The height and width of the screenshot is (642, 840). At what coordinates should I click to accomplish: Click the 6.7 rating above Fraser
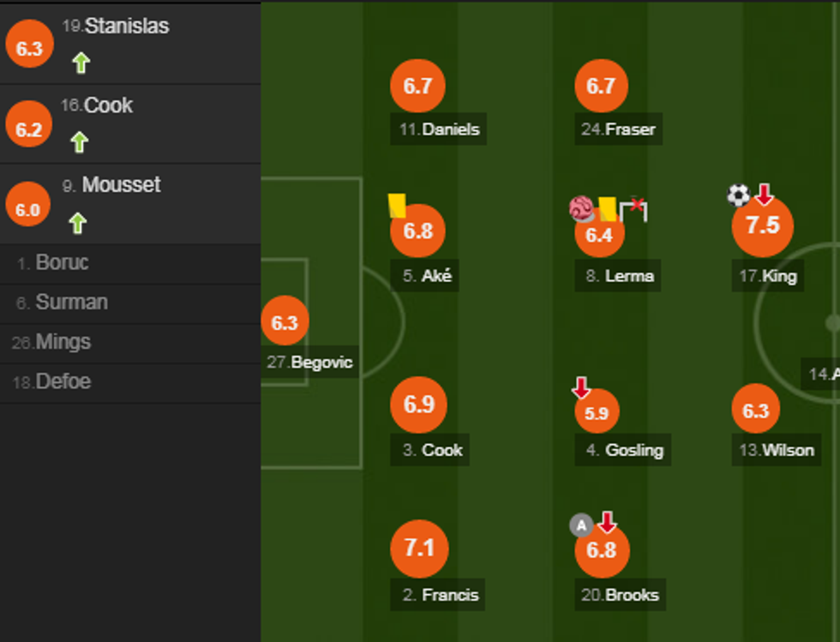(601, 86)
